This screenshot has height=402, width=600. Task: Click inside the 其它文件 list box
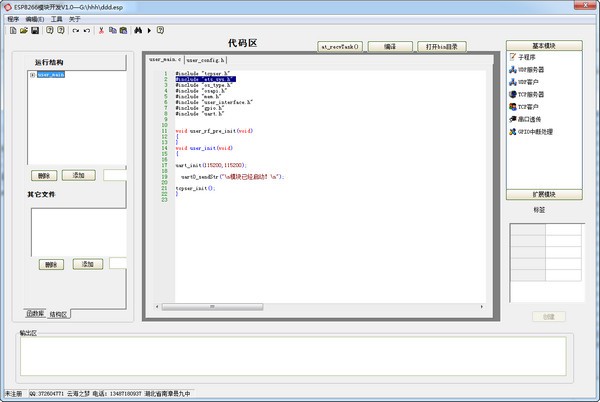79,233
